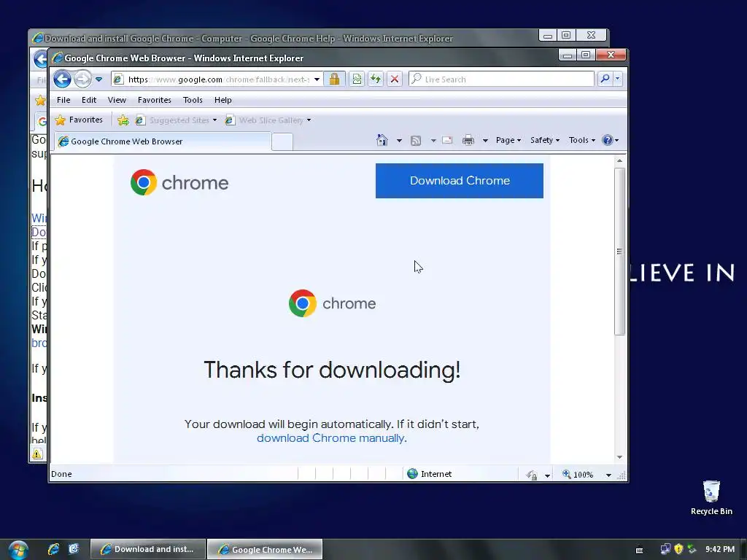The image size is (747, 560).
Task: Click into the address bar URL field
Action: click(219, 79)
